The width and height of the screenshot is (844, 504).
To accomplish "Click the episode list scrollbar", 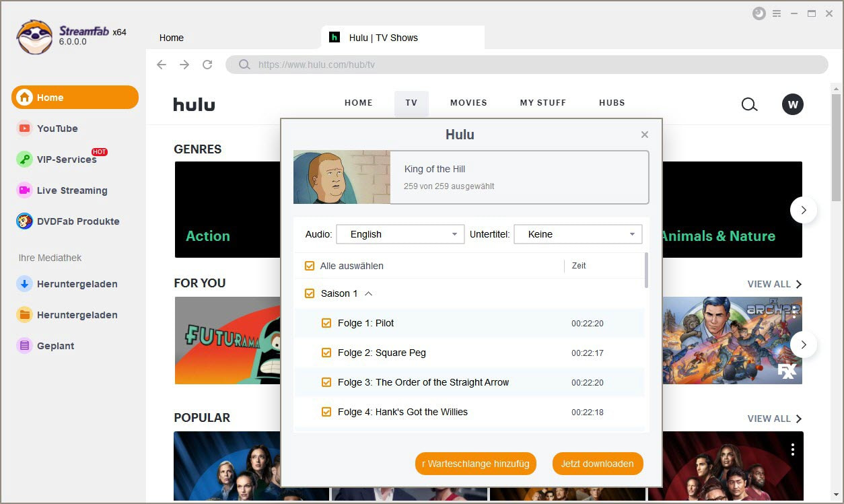I will [647, 271].
